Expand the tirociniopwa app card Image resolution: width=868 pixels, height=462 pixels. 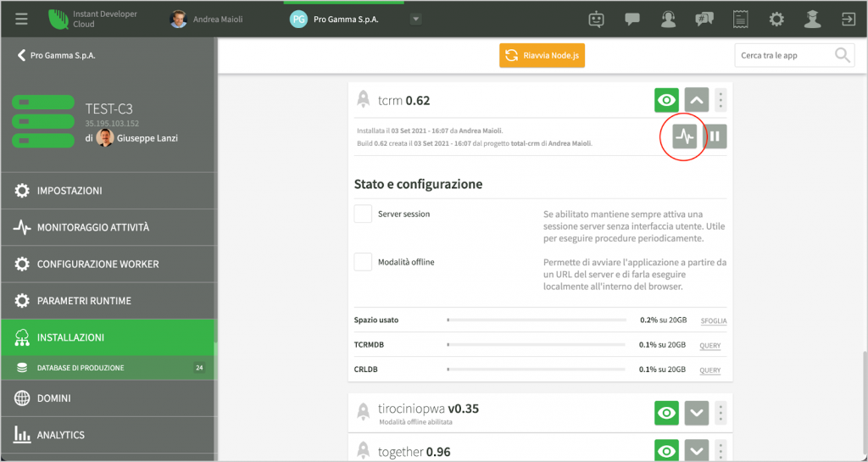[x=697, y=413]
